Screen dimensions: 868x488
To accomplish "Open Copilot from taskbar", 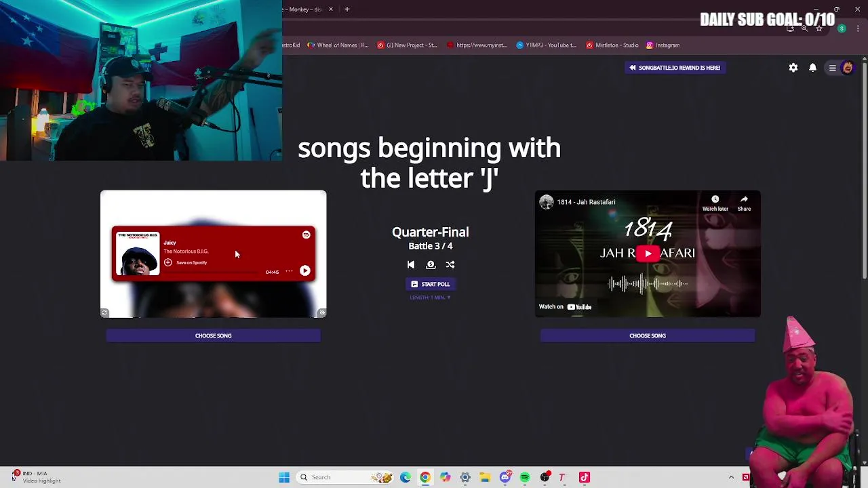I will 445,477.
